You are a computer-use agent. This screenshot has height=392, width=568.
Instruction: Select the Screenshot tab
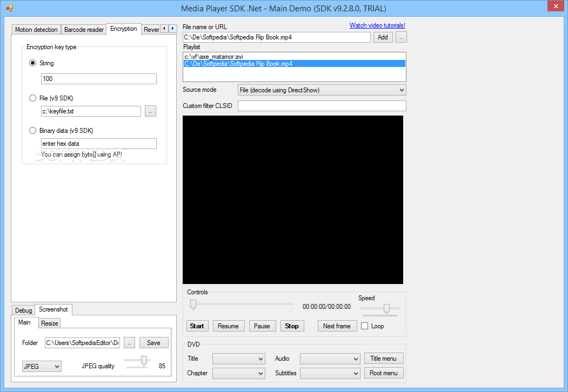point(54,309)
